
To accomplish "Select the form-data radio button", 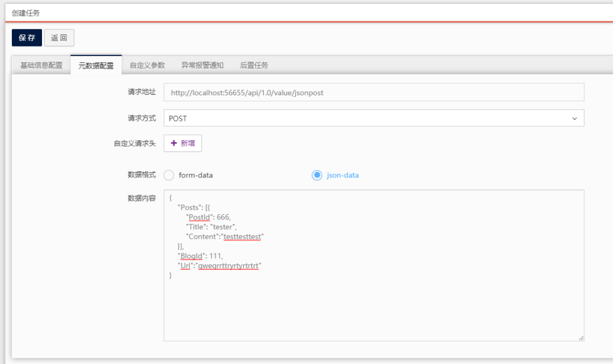I will click(169, 175).
